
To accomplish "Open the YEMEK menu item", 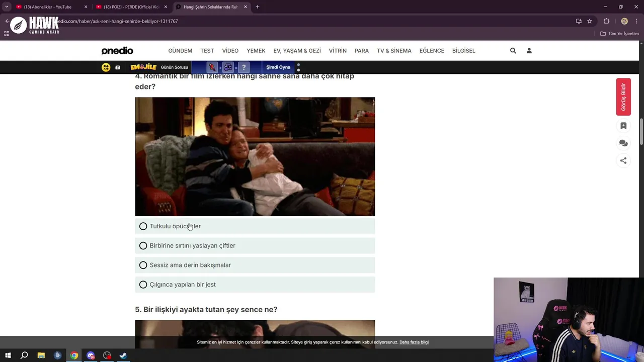I will tap(256, 51).
